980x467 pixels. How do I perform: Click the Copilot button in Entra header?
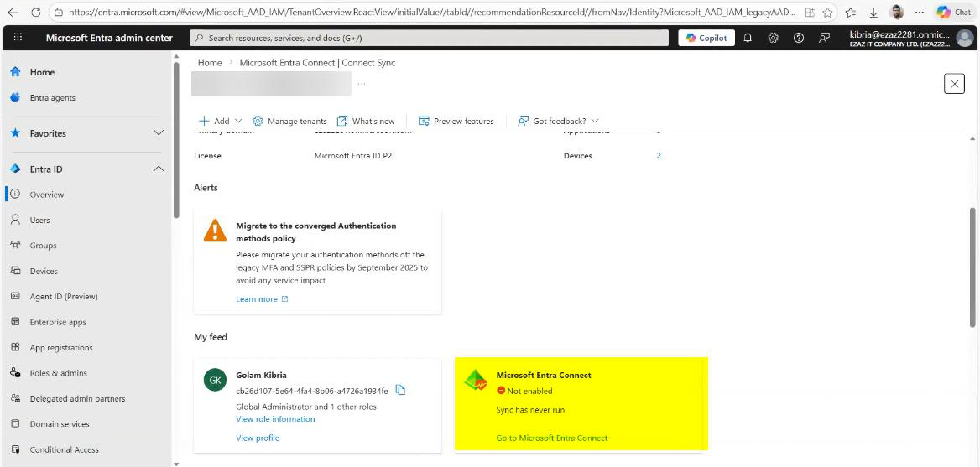click(x=706, y=38)
